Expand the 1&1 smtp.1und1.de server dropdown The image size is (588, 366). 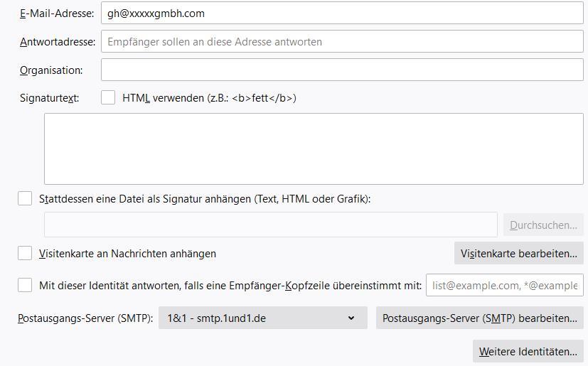tap(262, 318)
